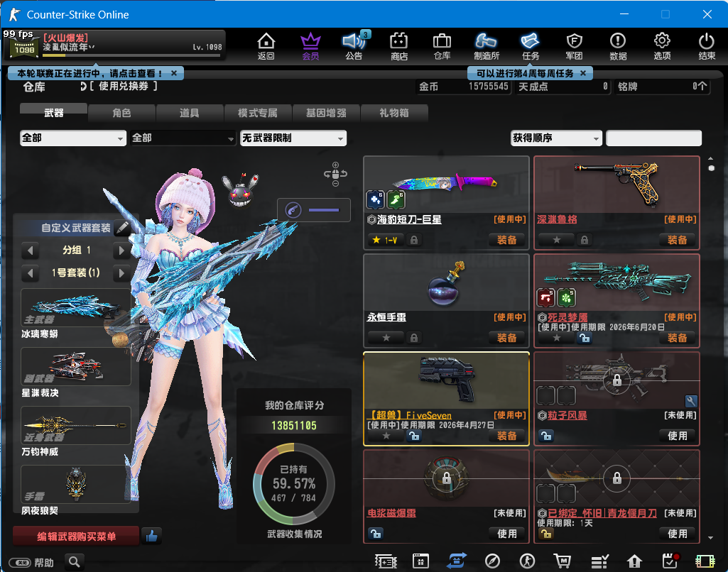Open the 选项 options gear icon

pyautogui.click(x=662, y=46)
